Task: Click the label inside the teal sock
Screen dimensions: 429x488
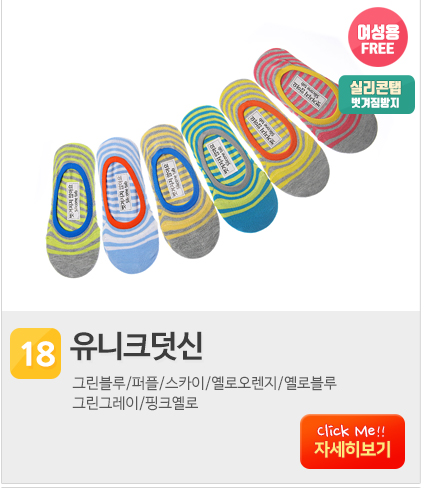Action: [222, 157]
